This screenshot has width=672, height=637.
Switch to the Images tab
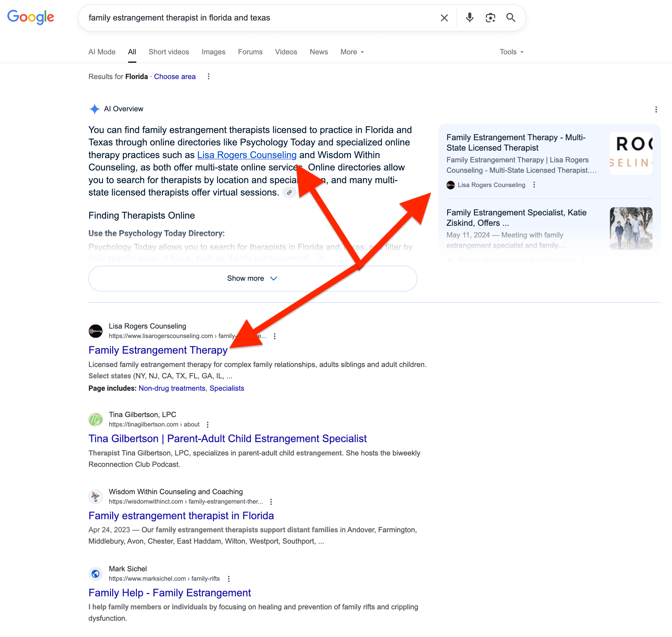click(x=213, y=52)
